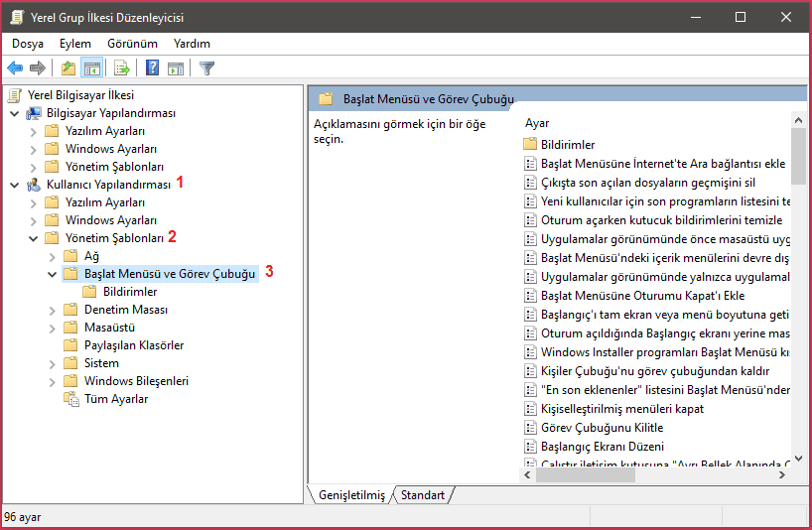This screenshot has width=812, height=530.
Task: Click the horizontal scrollbar thumb
Action: pos(586,475)
